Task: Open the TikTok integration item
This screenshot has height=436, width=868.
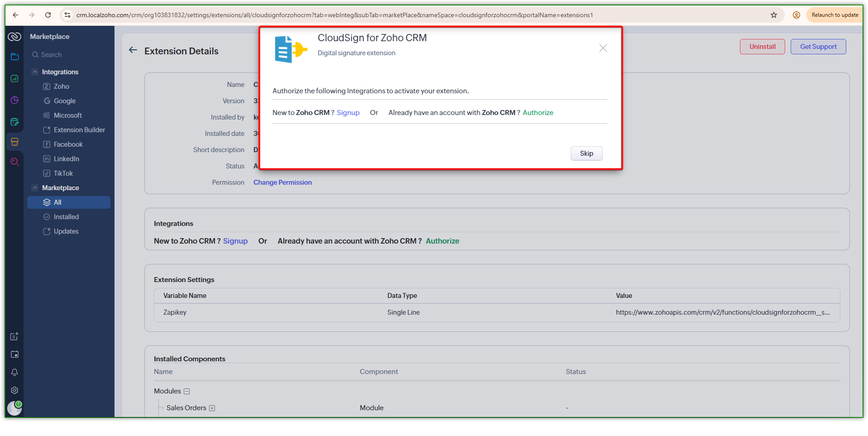Action: [x=63, y=173]
